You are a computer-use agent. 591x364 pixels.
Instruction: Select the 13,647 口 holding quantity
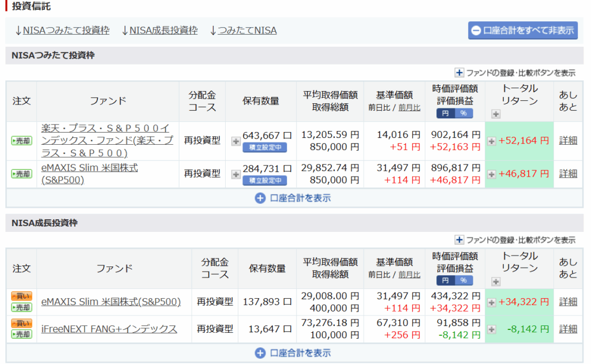[x=270, y=329]
